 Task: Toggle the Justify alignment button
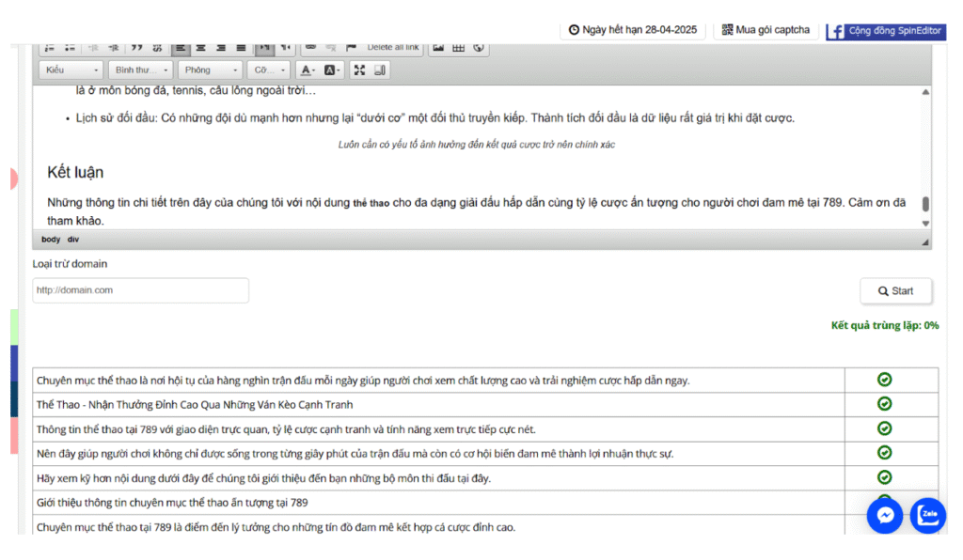tap(242, 47)
